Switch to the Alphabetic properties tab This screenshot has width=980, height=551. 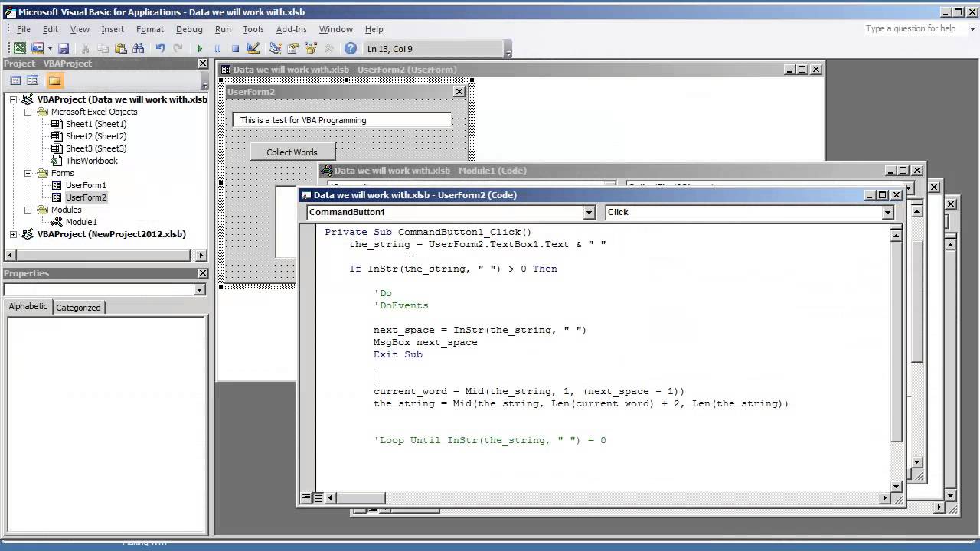click(28, 306)
